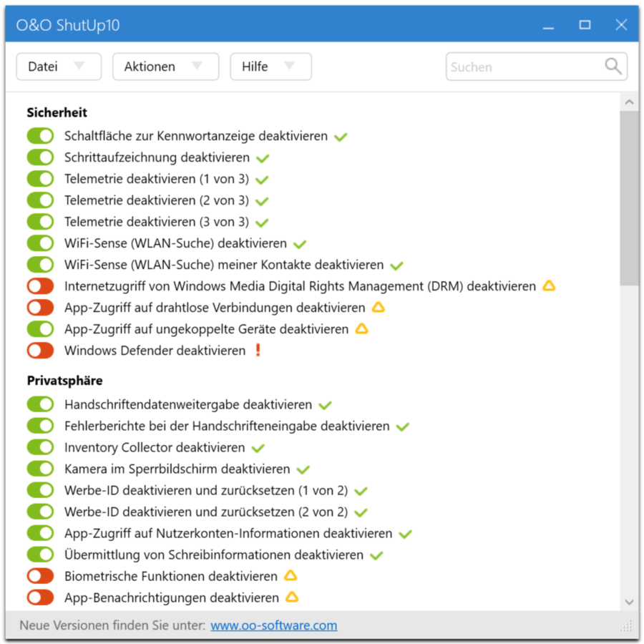The height and width of the screenshot is (644, 644).
Task: Click checkmark next to Telemetrie deaktivieren (3 von 3)
Action: [x=262, y=223]
